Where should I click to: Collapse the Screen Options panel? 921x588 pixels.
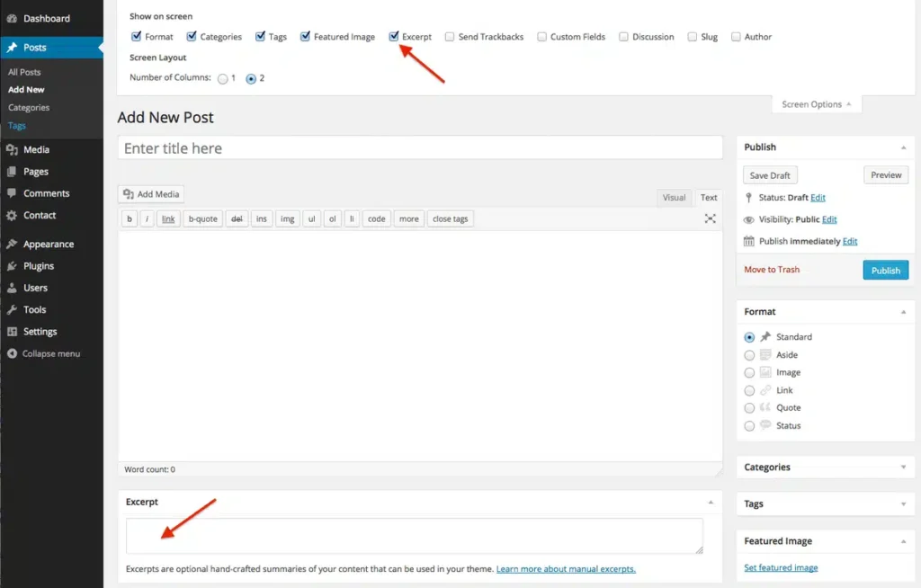pyautogui.click(x=816, y=103)
